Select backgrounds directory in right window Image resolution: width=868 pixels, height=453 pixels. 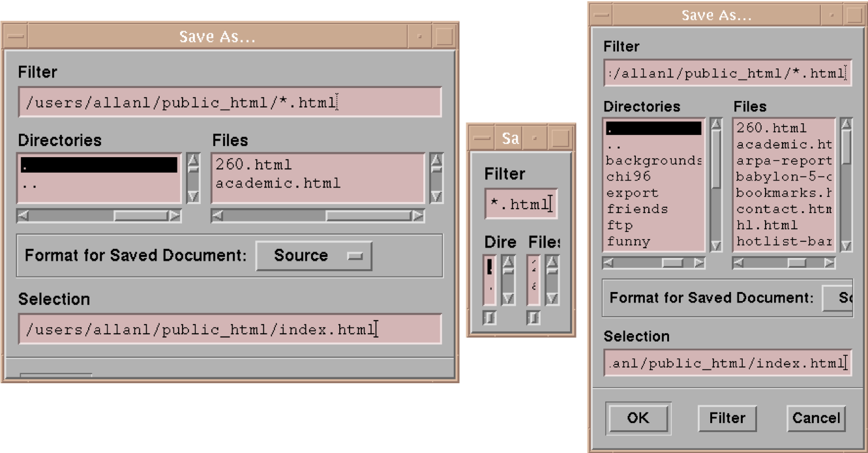click(654, 160)
